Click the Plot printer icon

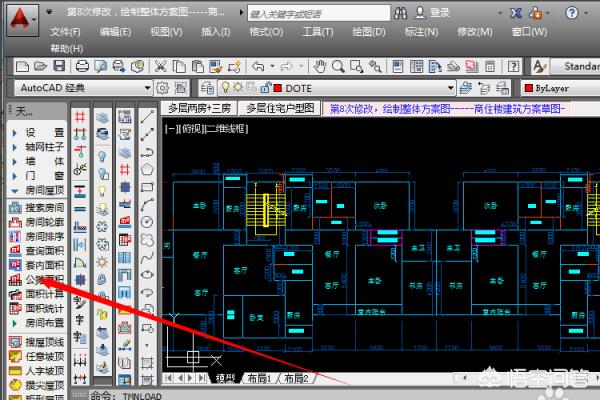tap(82, 67)
